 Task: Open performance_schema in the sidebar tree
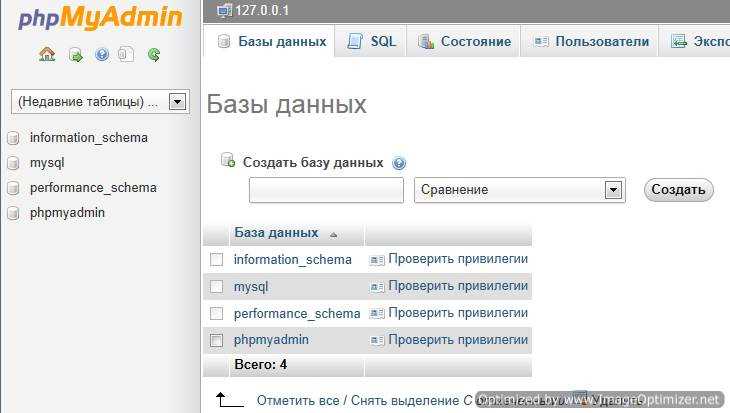coord(93,188)
